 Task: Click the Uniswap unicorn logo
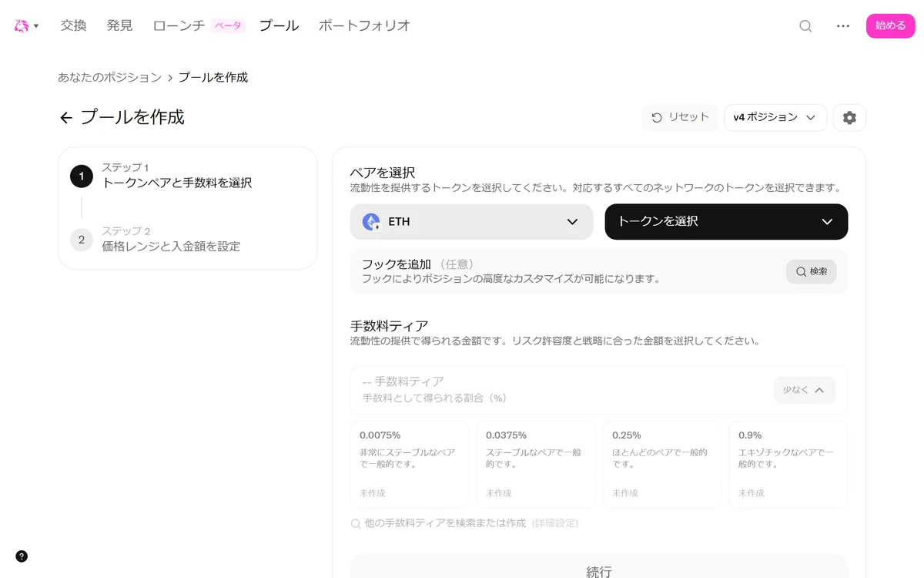coord(21,25)
